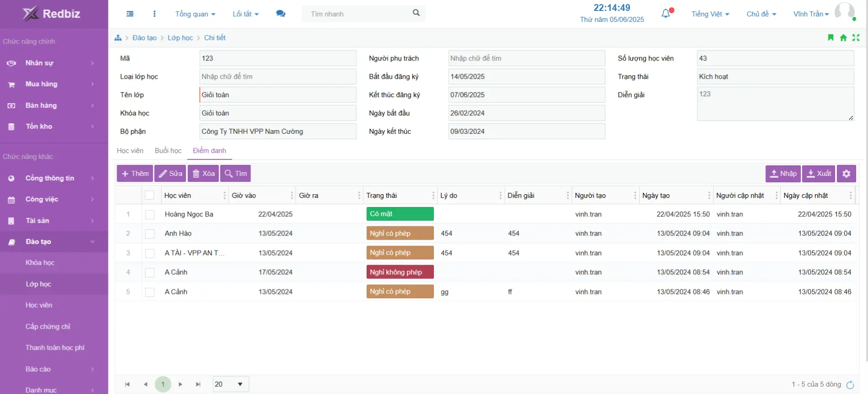Expand the Tiếng Việt language dropdown
The height and width of the screenshot is (394, 868).
pyautogui.click(x=710, y=14)
